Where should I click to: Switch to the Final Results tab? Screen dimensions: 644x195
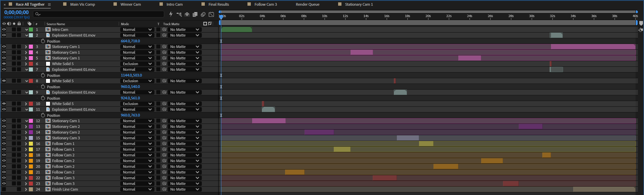[x=219, y=4]
